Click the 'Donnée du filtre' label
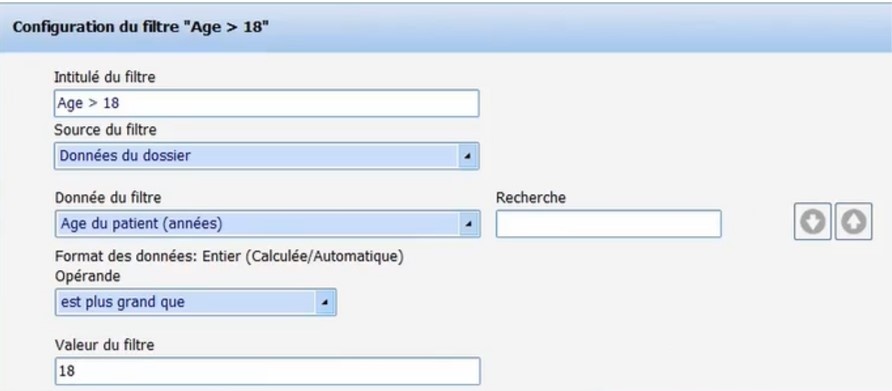Viewport: 892px width, 391px height. pyautogui.click(x=108, y=197)
